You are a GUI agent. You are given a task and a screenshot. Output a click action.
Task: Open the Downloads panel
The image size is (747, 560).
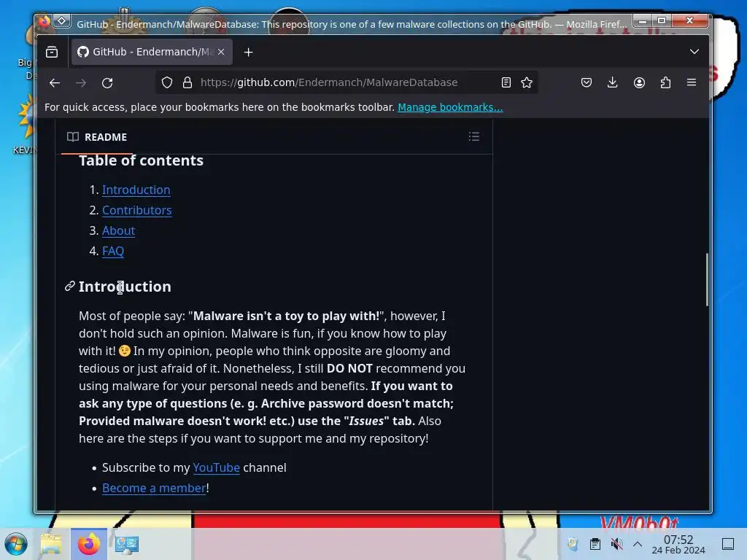(x=613, y=82)
